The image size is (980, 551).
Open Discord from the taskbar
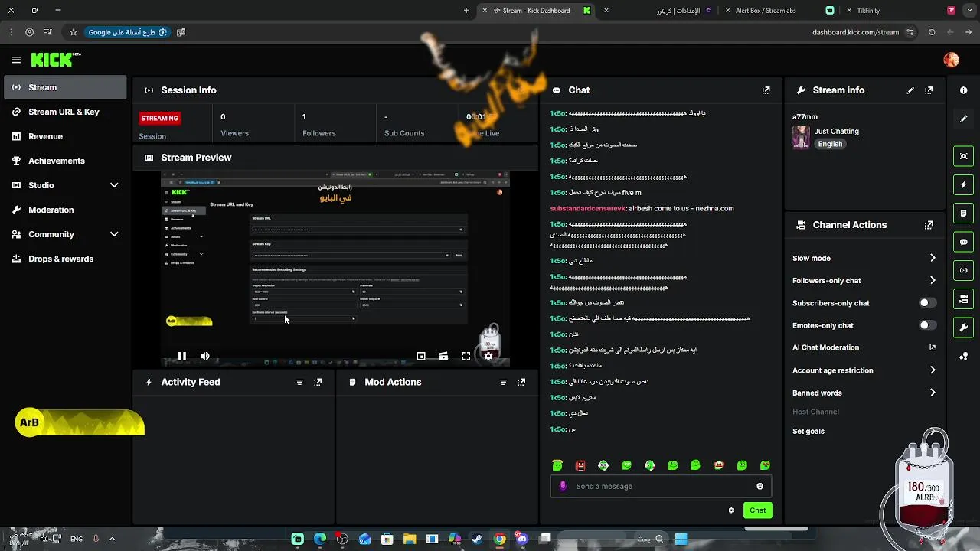pos(521,539)
